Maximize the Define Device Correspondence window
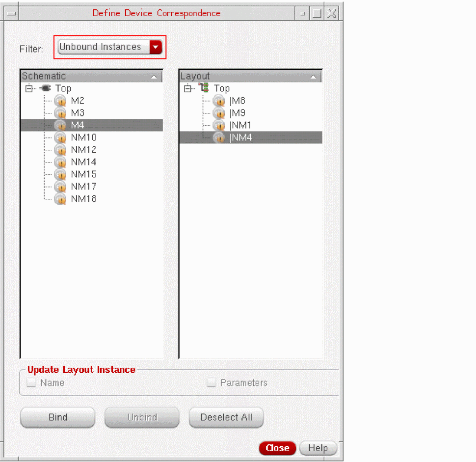Screen dimensions: 476x462 [317, 13]
